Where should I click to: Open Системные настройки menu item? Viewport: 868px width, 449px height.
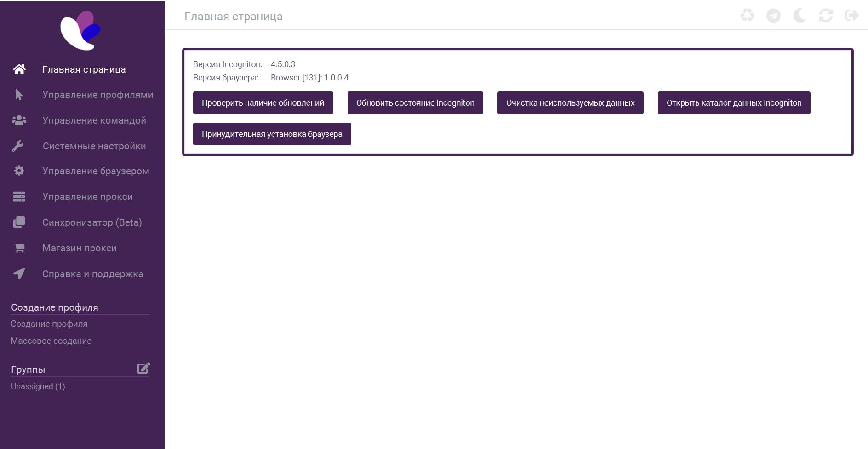[x=94, y=146]
